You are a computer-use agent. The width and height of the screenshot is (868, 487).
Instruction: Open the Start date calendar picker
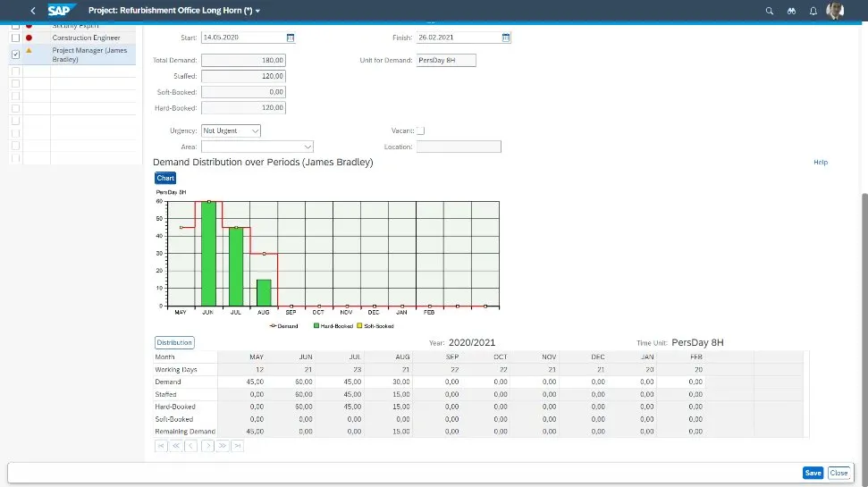(291, 38)
